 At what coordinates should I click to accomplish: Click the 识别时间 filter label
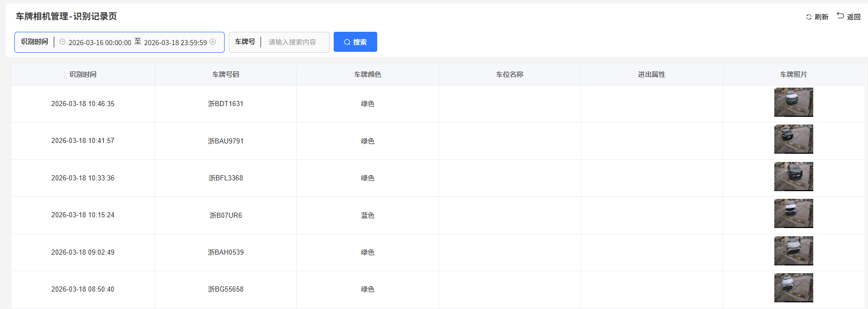(34, 42)
